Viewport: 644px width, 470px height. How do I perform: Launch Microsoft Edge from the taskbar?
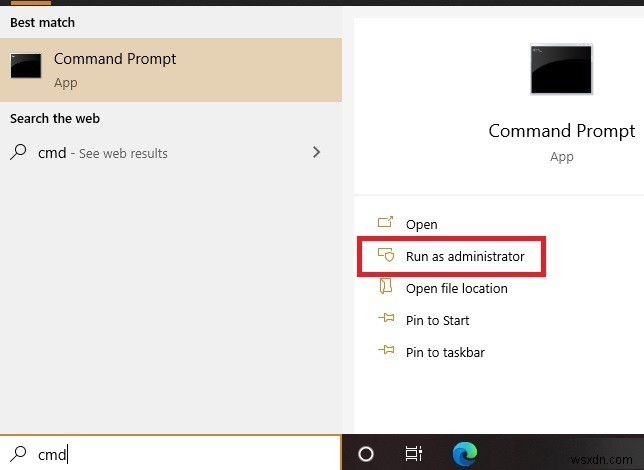pyautogui.click(x=463, y=454)
